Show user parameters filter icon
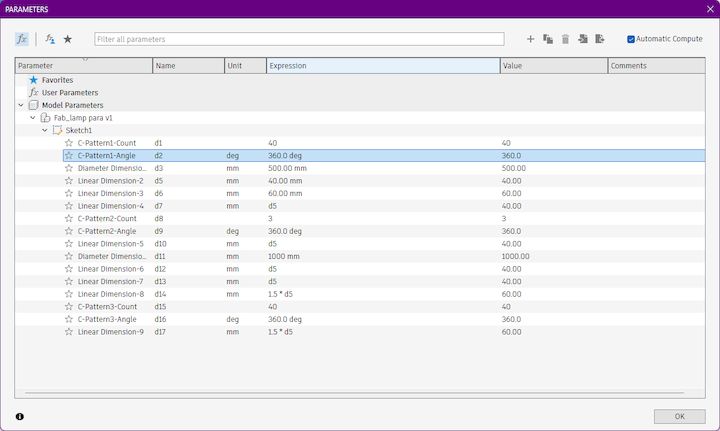The image size is (720, 431). click(50, 39)
